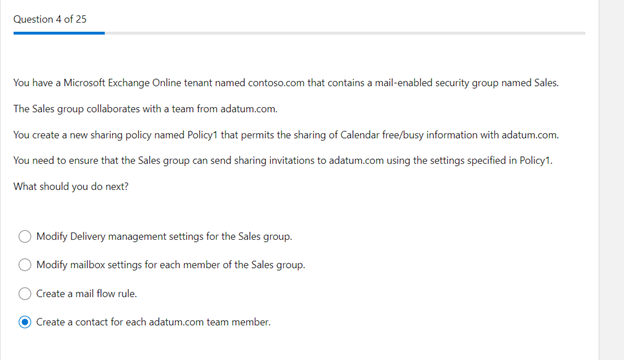624x360 pixels.
Task: Click the sentence beginning "You have a Microsoft Exchange Online tenant"
Action: point(286,83)
